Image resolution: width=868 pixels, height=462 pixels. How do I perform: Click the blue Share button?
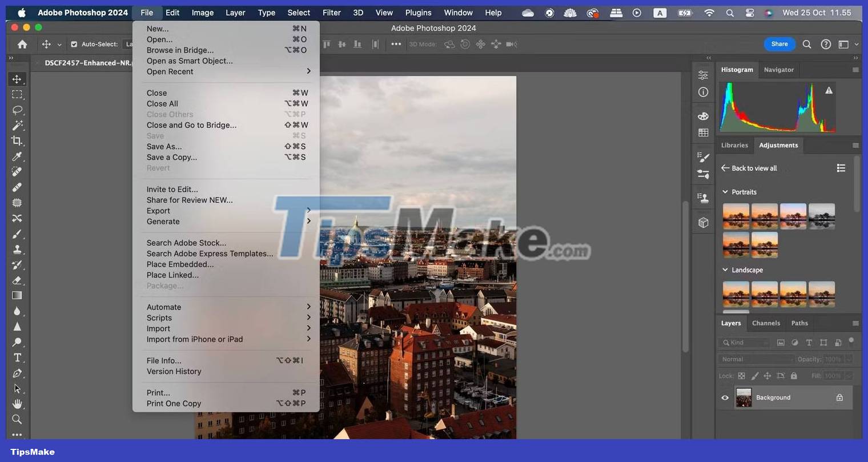click(779, 43)
